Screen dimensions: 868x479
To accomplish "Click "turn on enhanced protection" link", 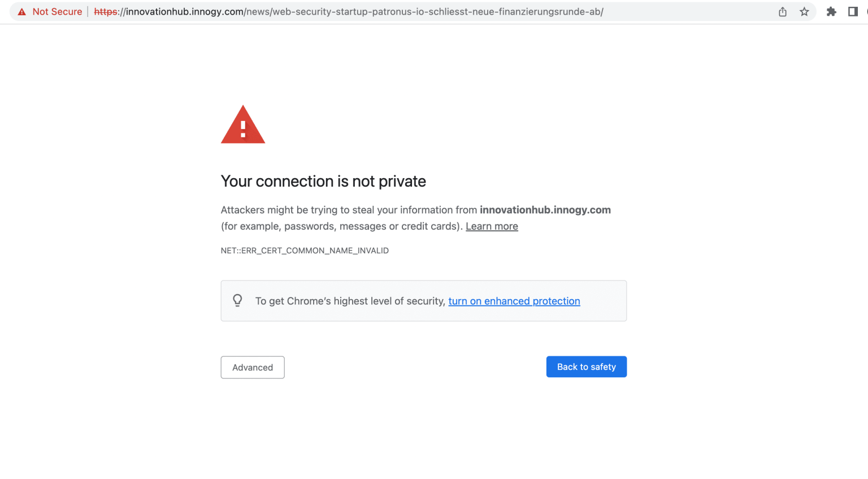I will [x=514, y=301].
